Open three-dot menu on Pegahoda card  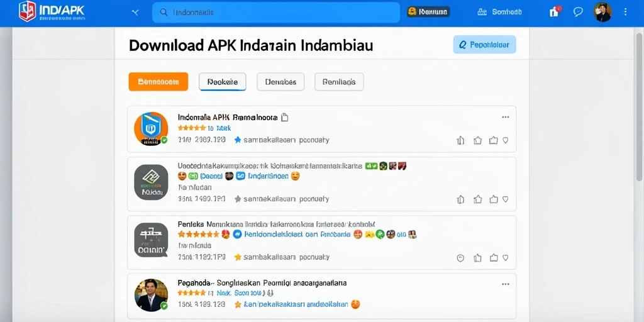click(506, 284)
